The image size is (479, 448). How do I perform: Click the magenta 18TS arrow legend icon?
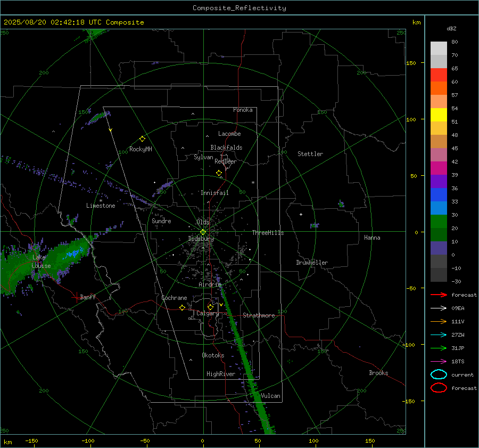click(x=439, y=362)
